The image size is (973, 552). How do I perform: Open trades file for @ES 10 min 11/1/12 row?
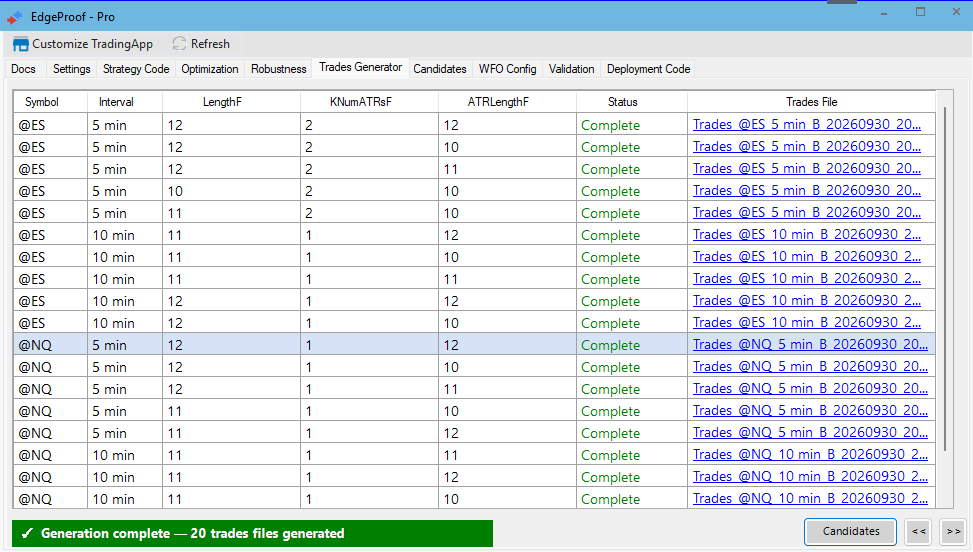807,234
